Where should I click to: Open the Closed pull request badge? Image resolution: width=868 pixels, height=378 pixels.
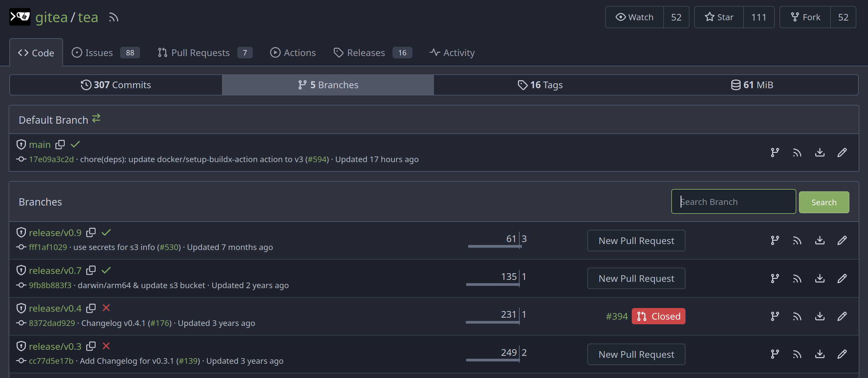[658, 316]
